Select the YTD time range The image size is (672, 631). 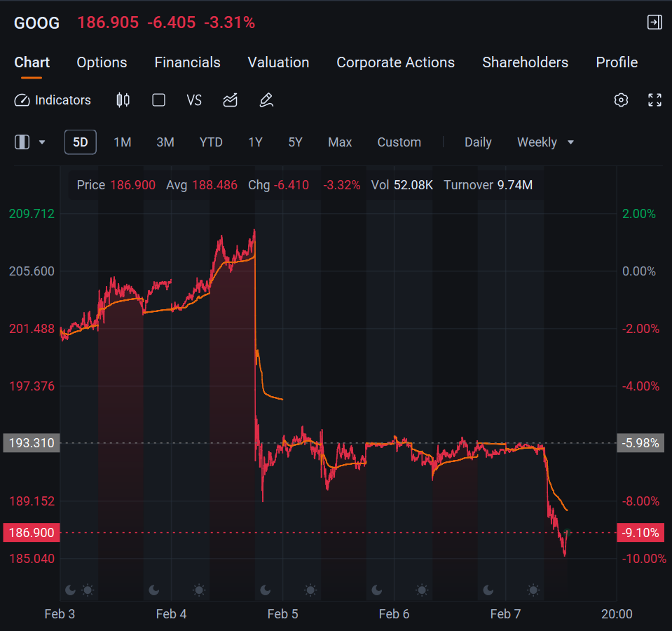(211, 142)
